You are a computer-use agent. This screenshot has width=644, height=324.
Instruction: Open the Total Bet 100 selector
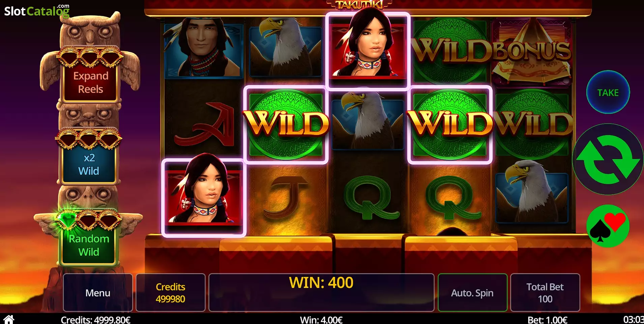pyautogui.click(x=545, y=293)
